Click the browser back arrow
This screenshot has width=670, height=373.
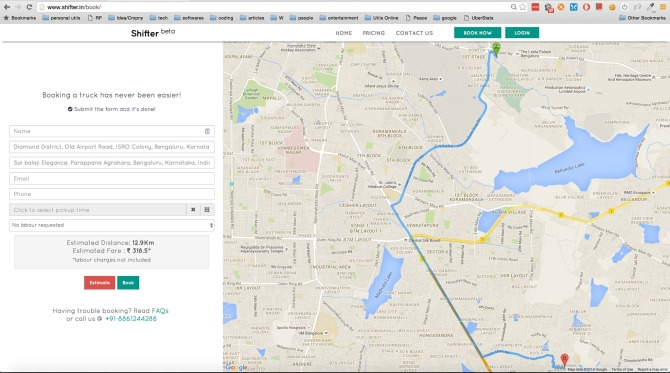pyautogui.click(x=6, y=7)
